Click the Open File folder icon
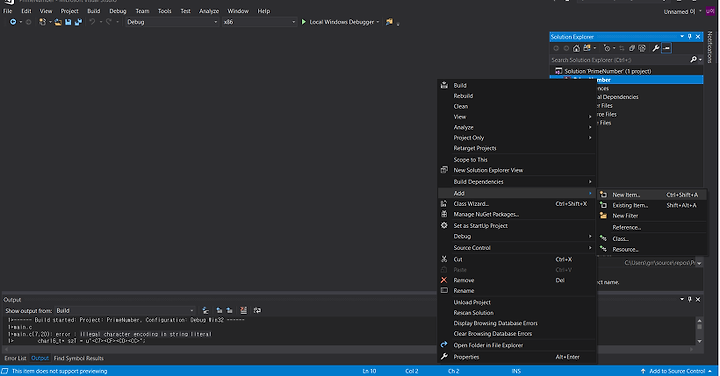 58,22
